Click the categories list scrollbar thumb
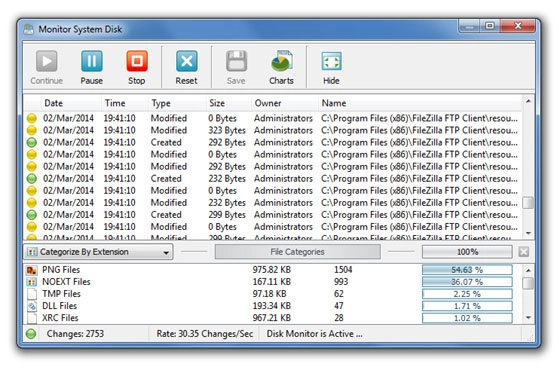 pyautogui.click(x=528, y=283)
